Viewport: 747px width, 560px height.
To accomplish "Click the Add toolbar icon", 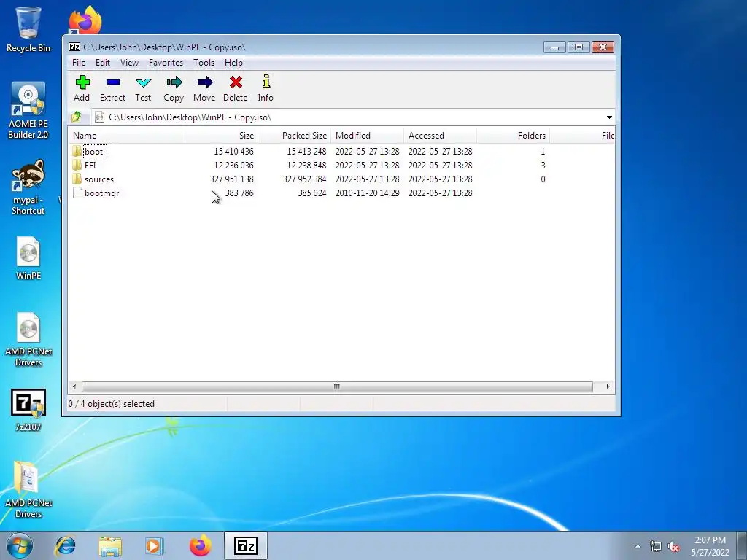I will pos(82,82).
